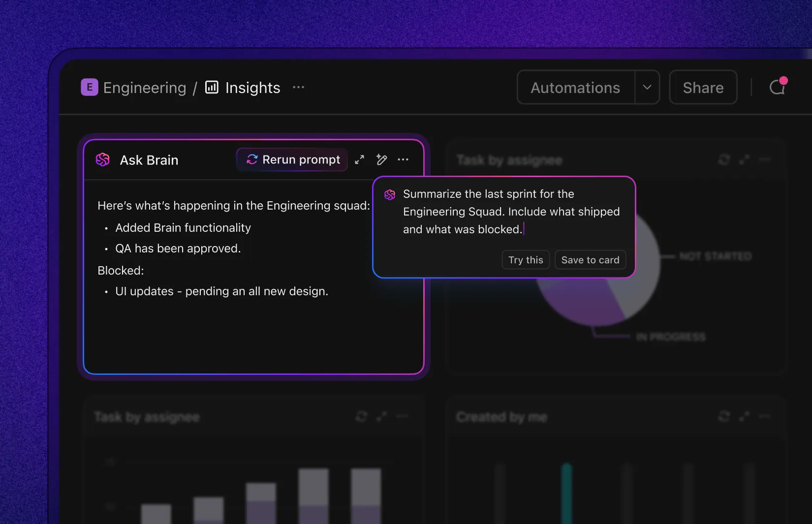Expand the Ask Brain card to fullscreen
Viewport: 812px width, 524px height.
360,159
